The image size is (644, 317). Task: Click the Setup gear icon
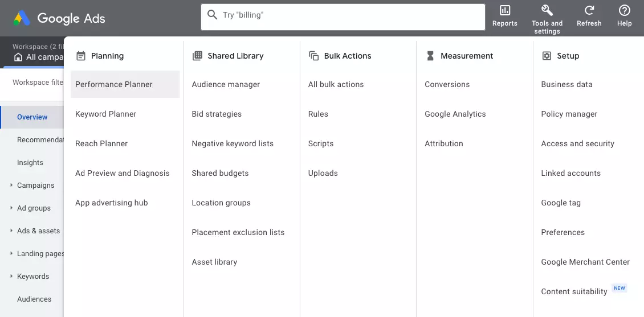pos(547,56)
